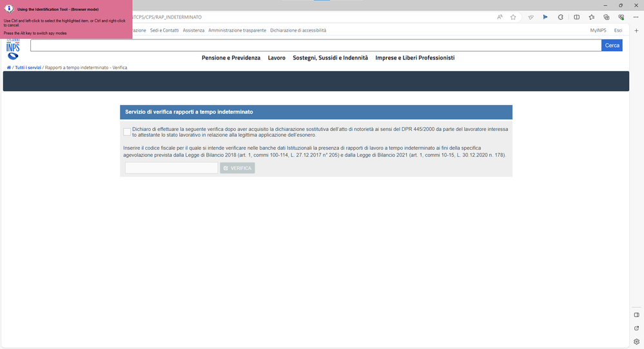The width and height of the screenshot is (644, 349).
Task: Toggle the split screen icon
Action: pos(577,17)
